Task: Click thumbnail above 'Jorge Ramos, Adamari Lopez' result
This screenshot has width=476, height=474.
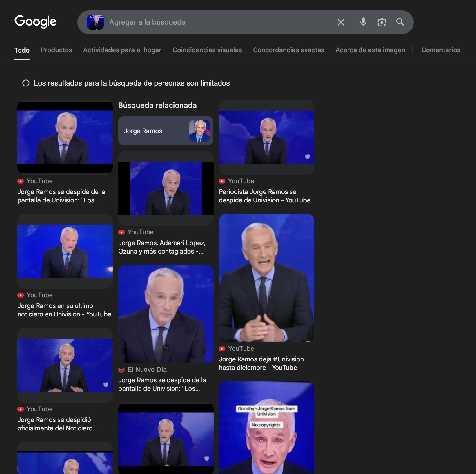Action: (x=166, y=188)
